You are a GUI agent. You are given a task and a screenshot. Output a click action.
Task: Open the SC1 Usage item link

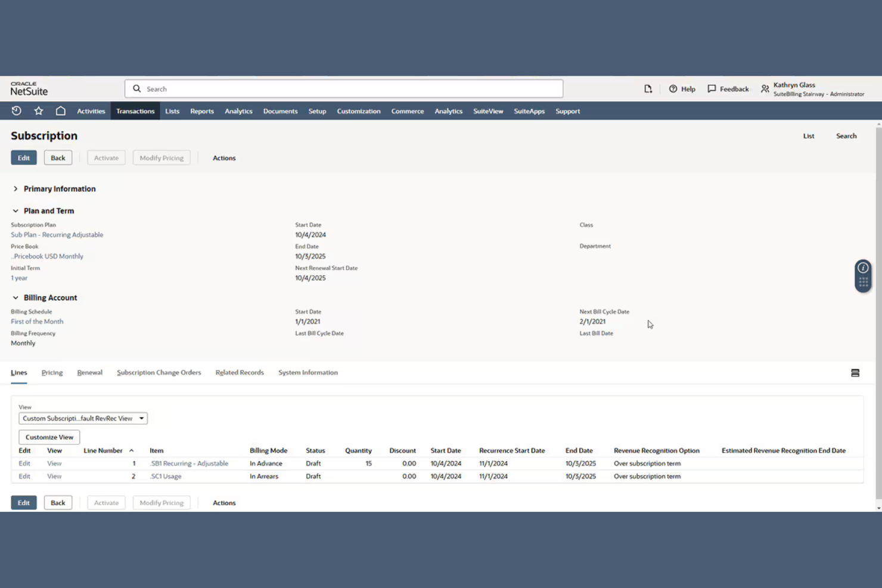click(166, 477)
